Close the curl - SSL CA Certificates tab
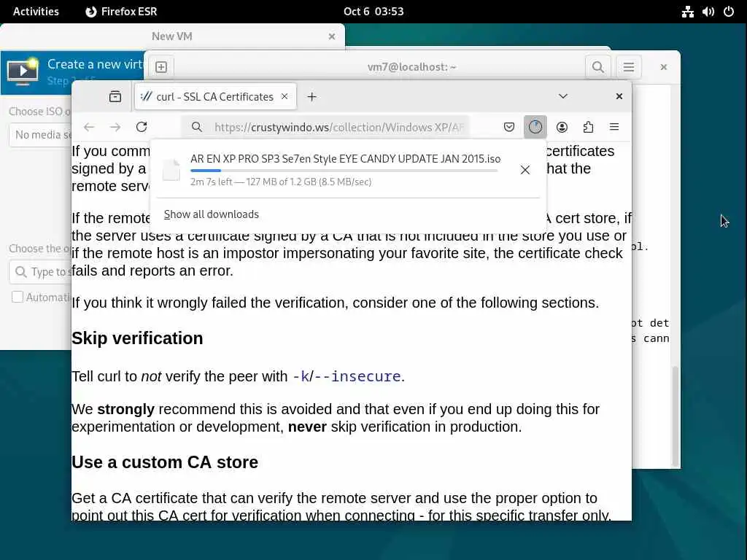The image size is (747, 560). [285, 96]
